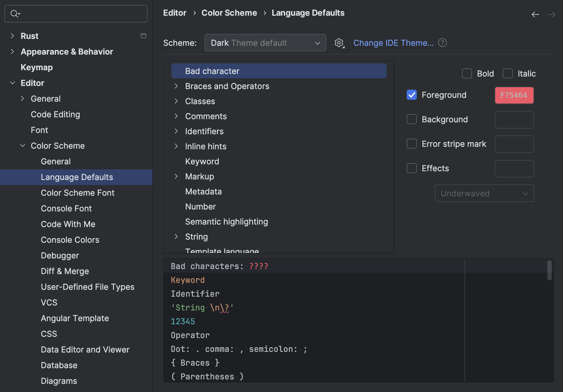The width and height of the screenshot is (563, 392).
Task: Click Color Scheme in the breadcrumb
Action: click(229, 13)
